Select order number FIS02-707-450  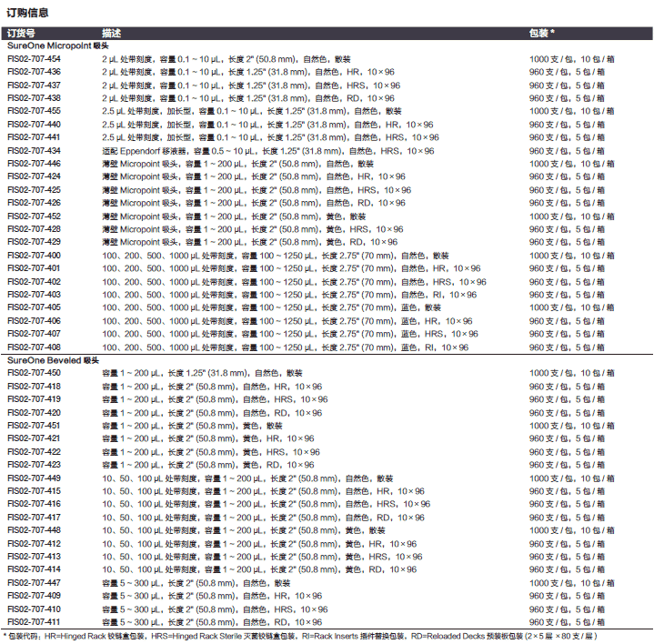34,373
